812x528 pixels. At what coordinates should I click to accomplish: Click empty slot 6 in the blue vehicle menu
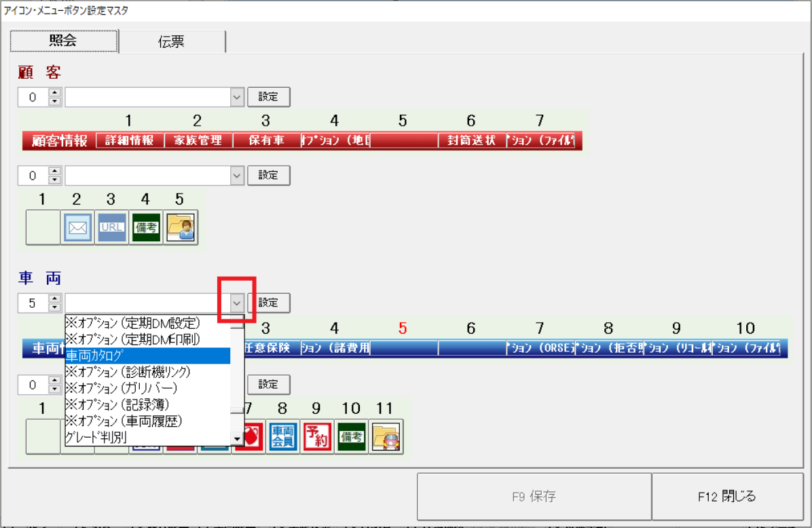472,348
